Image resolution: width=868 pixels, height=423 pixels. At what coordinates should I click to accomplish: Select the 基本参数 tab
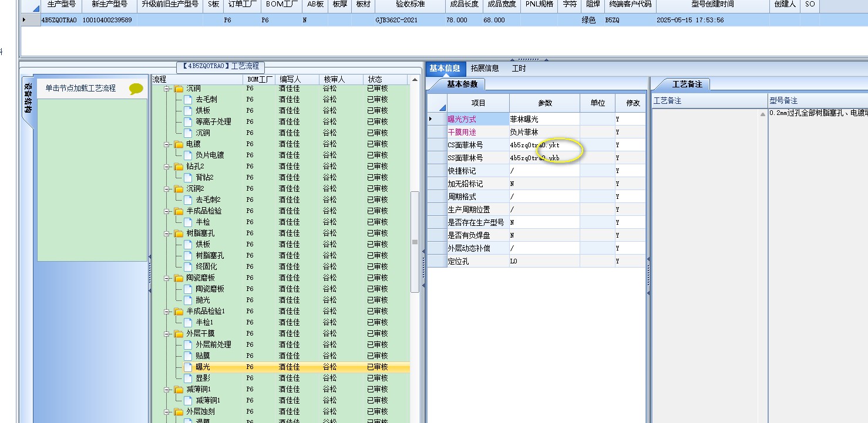(x=462, y=84)
